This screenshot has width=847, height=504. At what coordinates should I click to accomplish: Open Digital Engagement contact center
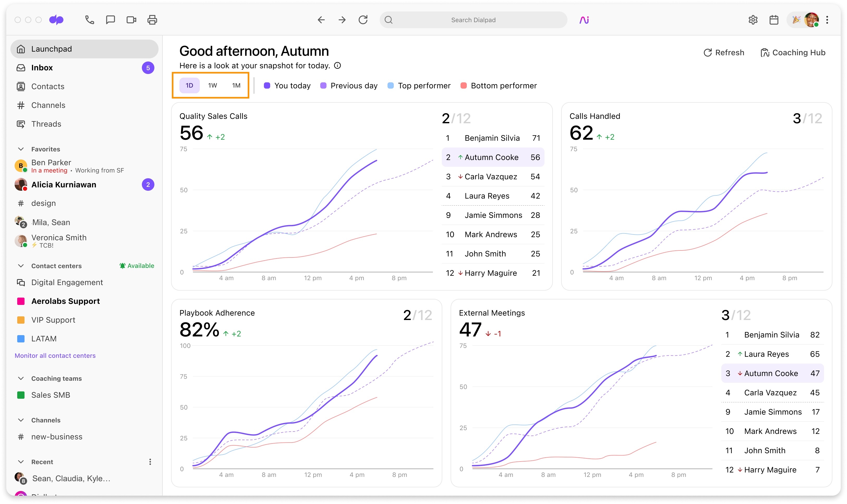pos(84,282)
